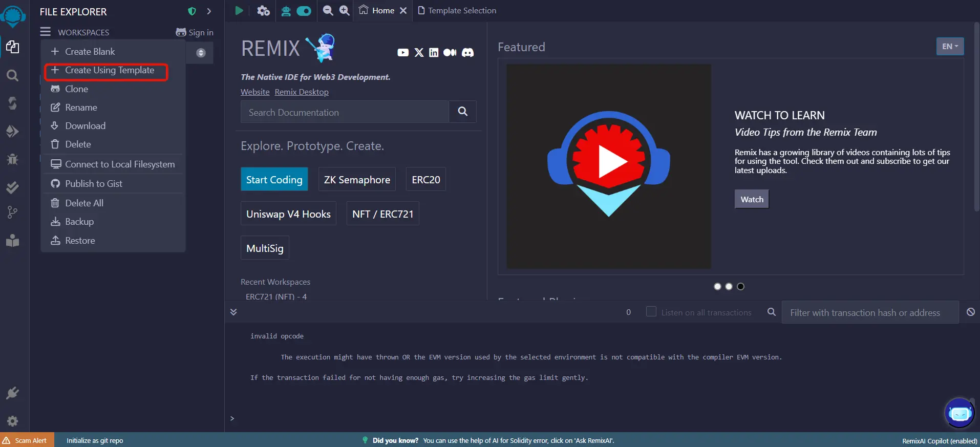Screen dimensions: 980x447
Task: Toggle the AI copilot switch in toolbar
Action: click(x=304, y=11)
